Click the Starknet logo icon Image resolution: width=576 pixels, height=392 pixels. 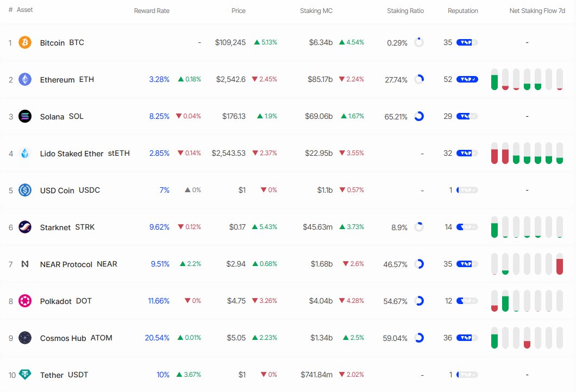(x=25, y=227)
